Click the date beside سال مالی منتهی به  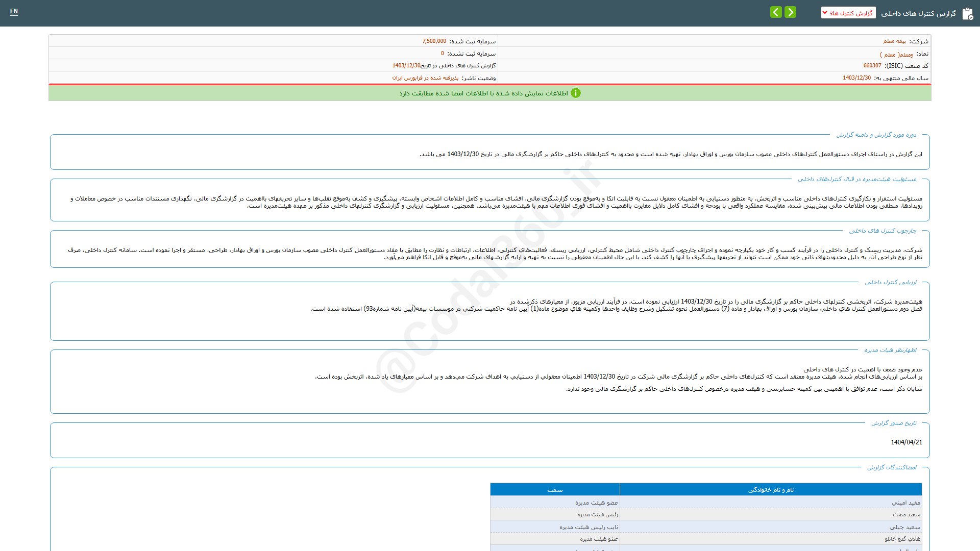click(x=856, y=78)
